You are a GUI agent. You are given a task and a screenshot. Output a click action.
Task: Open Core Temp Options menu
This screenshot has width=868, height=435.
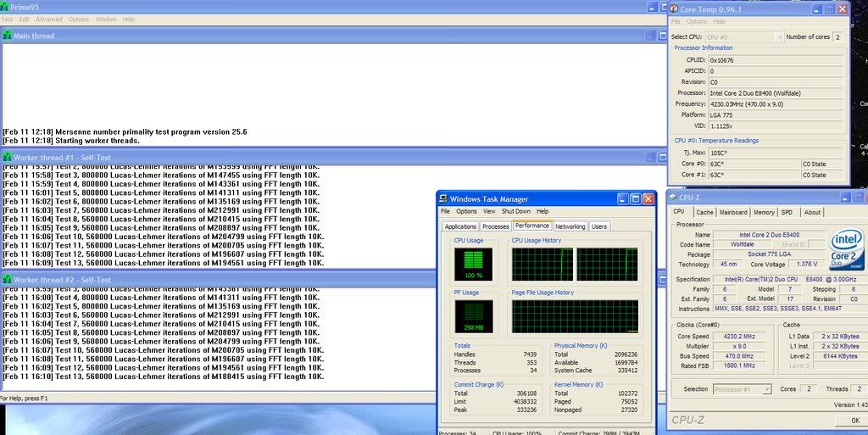click(x=697, y=21)
